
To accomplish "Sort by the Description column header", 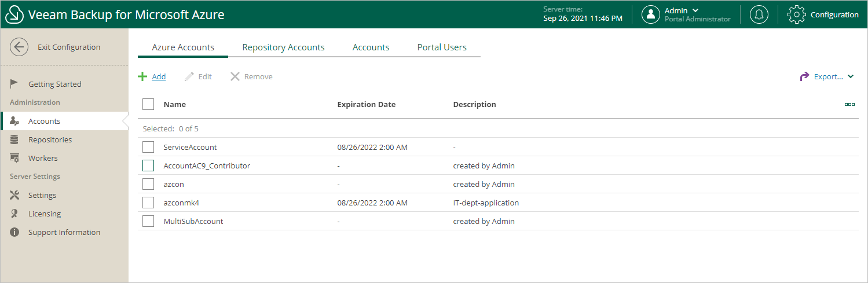I will pyautogui.click(x=474, y=104).
